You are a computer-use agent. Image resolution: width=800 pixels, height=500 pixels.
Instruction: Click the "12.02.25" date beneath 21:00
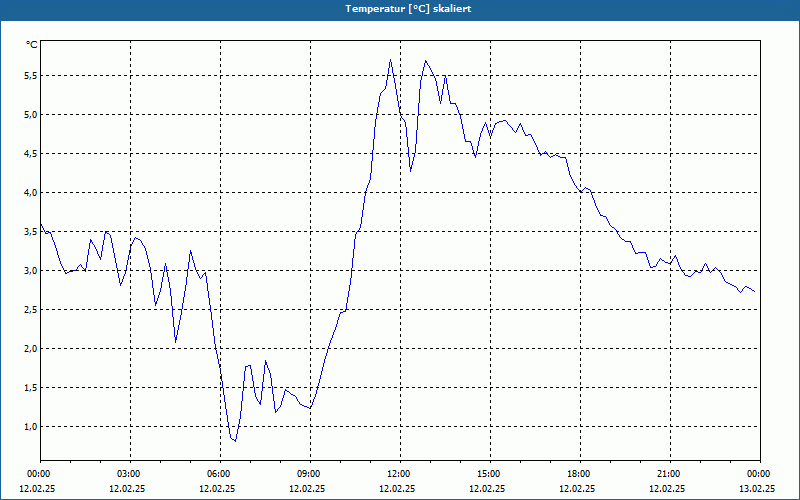(x=667, y=489)
